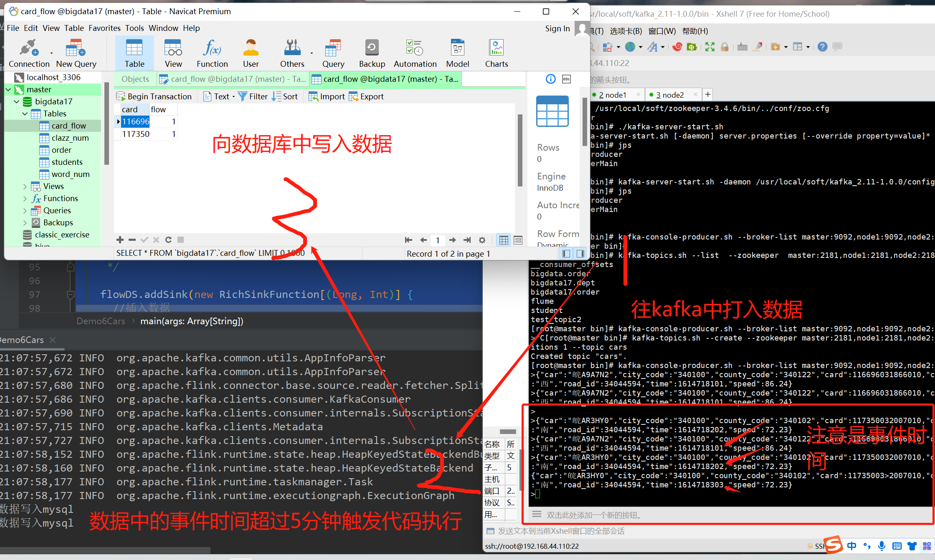
Task: Open the table information panel icon
Action: pyautogui.click(x=551, y=79)
